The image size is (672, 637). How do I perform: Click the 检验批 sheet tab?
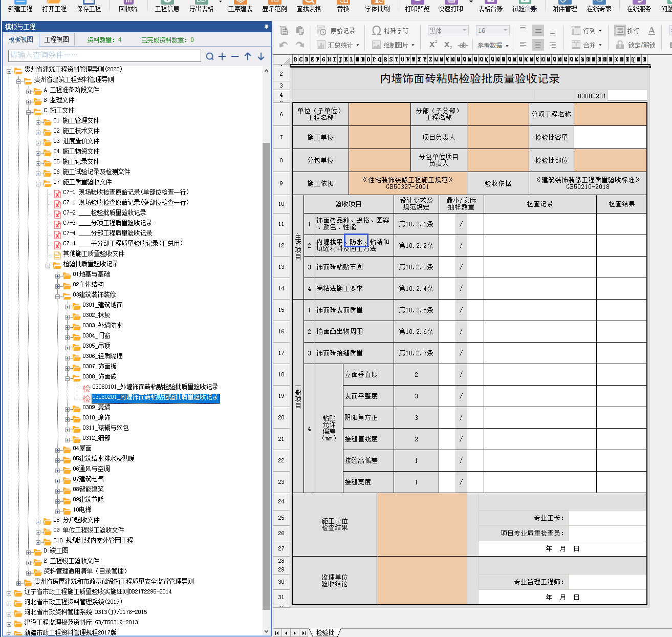(x=325, y=632)
